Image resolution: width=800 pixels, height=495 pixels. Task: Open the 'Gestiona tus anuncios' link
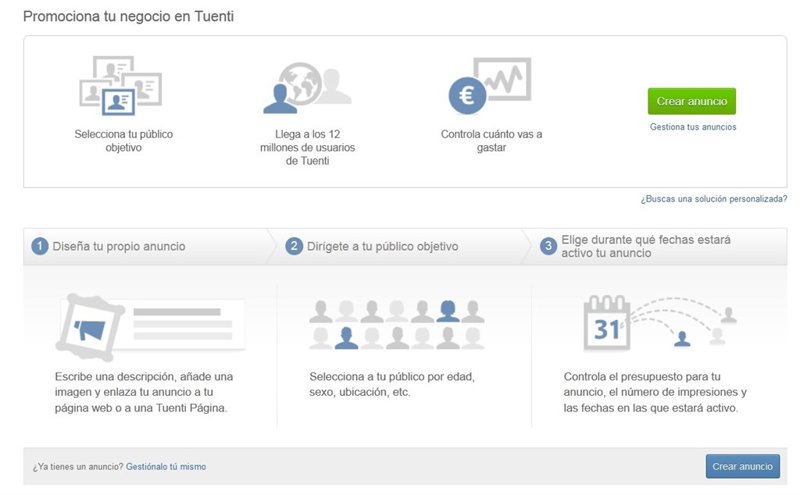[x=692, y=127]
